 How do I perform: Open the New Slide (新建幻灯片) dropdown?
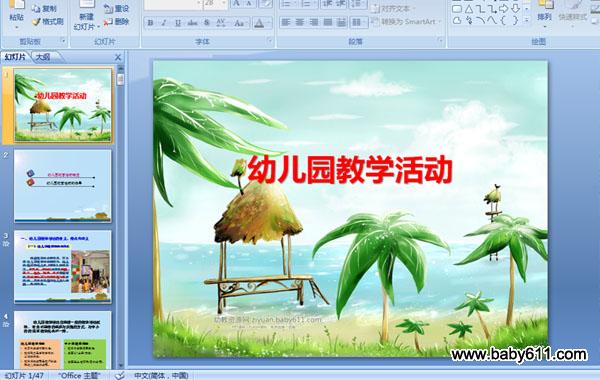[86, 22]
